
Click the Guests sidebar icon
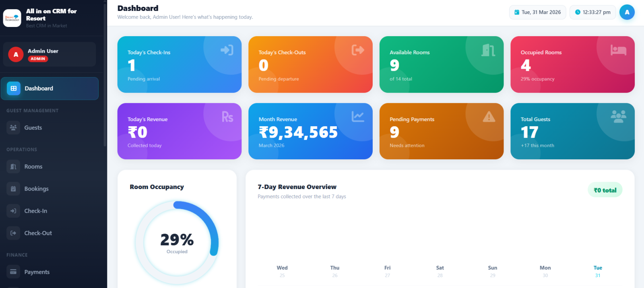13,128
